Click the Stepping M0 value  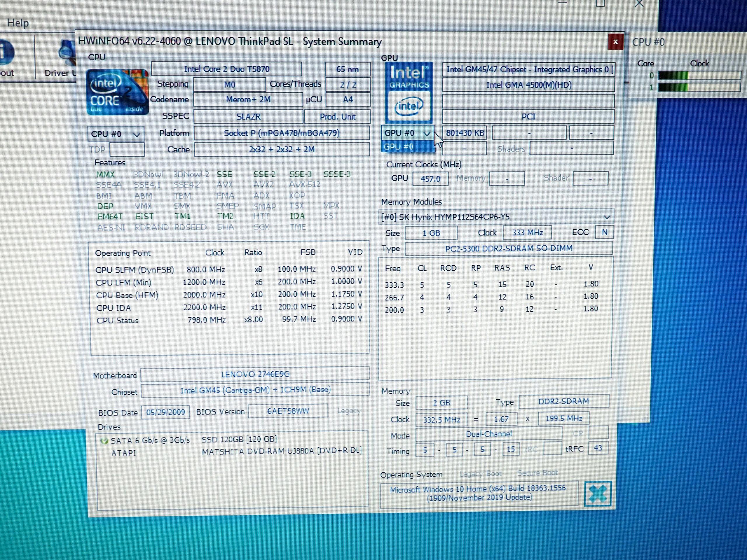tap(229, 84)
